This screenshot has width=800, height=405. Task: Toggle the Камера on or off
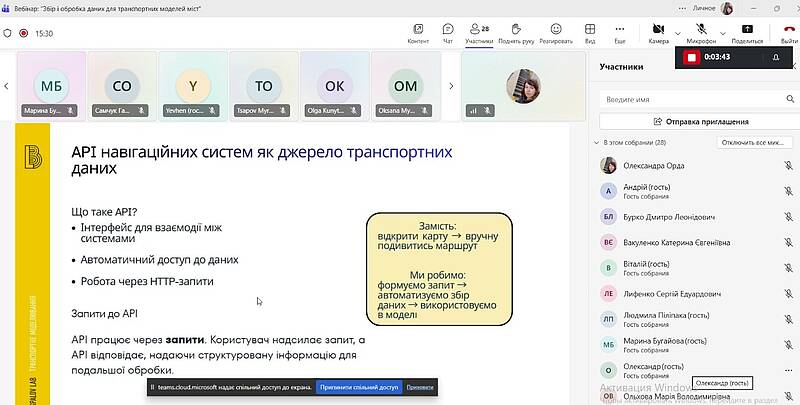click(x=657, y=31)
